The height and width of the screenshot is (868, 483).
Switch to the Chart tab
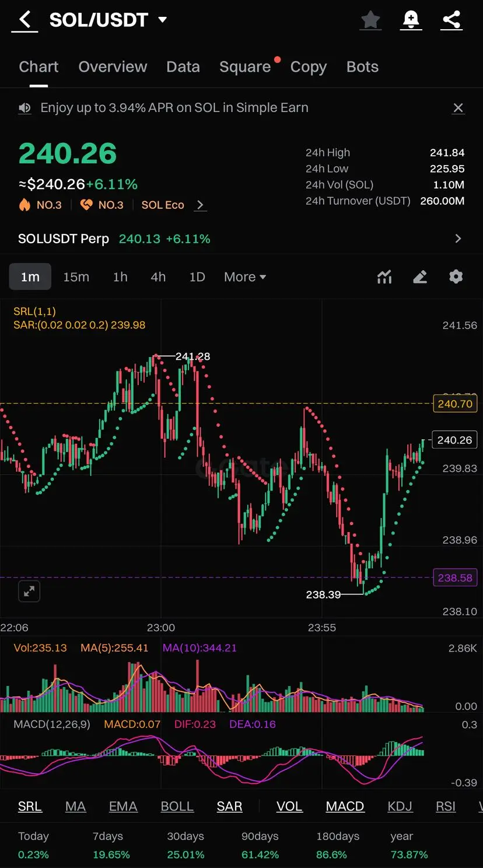coord(38,67)
